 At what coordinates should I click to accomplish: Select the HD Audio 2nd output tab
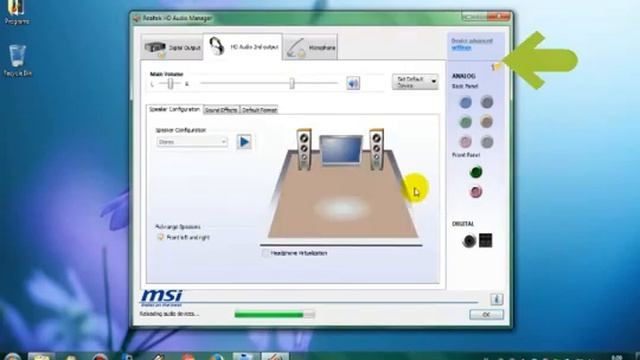[243, 47]
